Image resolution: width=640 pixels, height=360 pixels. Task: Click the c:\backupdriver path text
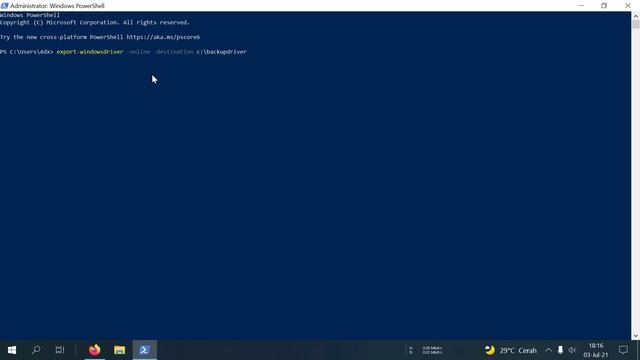coord(222,52)
